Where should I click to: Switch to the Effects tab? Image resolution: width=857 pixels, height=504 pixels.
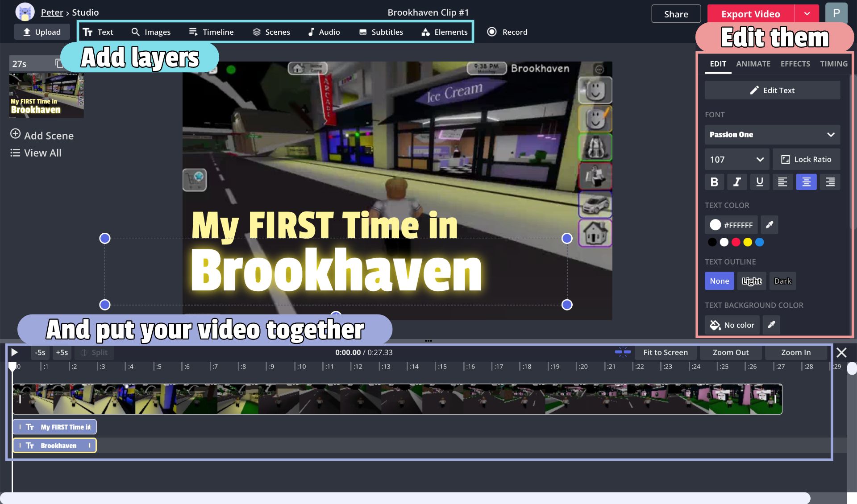click(795, 64)
